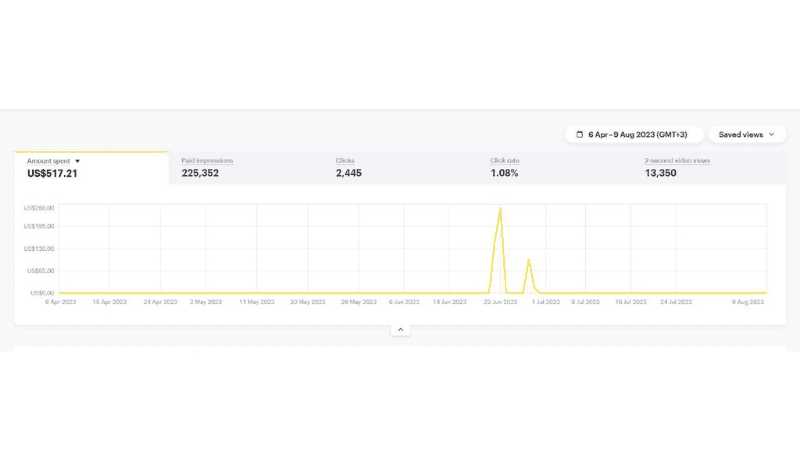Screen dimensions: 800x460
Task: Click the tallest spike on the chart
Action: 500,209
